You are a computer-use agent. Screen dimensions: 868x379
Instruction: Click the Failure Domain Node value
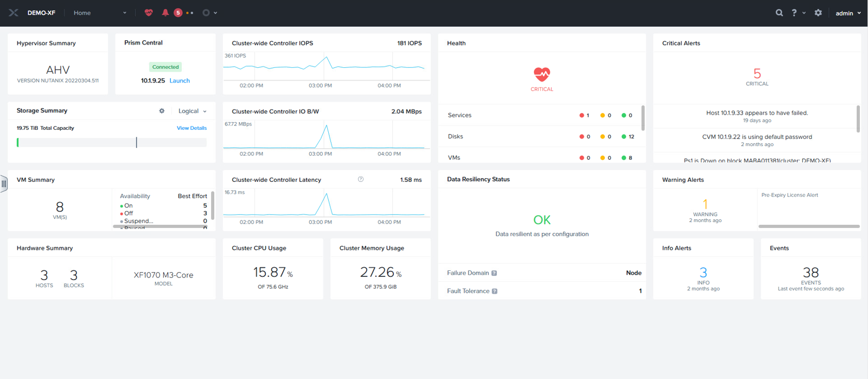click(x=634, y=273)
